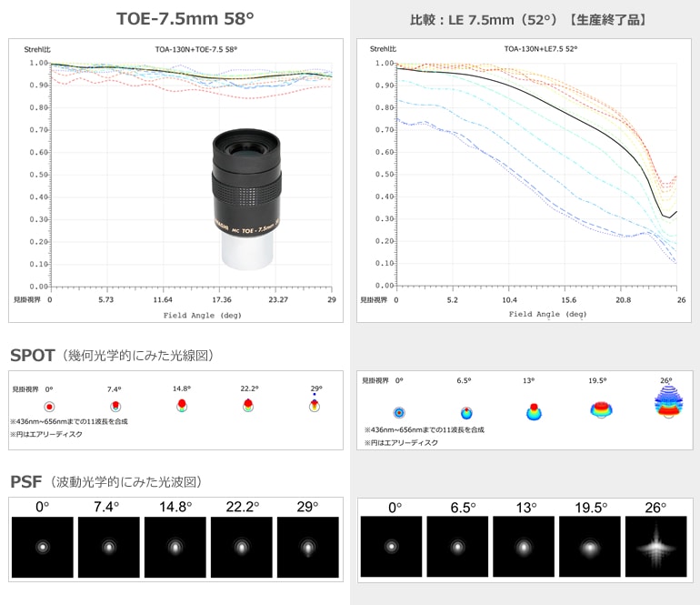Open the LE PSF image at 19.5°
This screenshot has height=605, width=700.
pyautogui.click(x=590, y=547)
